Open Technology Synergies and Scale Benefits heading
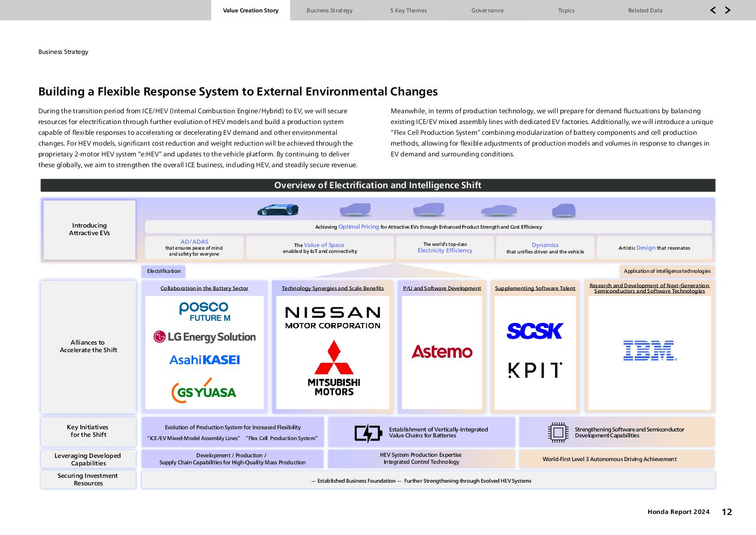 [x=332, y=288]
